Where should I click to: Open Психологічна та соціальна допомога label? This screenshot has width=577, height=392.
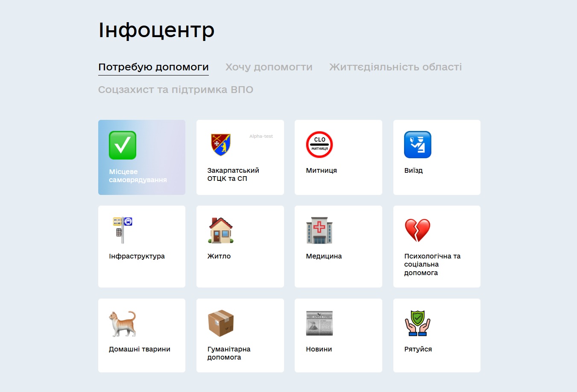pyautogui.click(x=432, y=264)
